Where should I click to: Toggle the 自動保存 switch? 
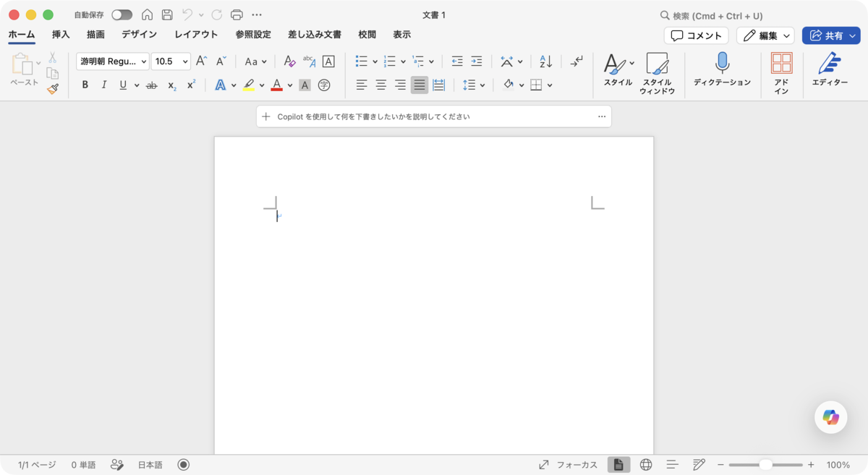click(x=122, y=15)
